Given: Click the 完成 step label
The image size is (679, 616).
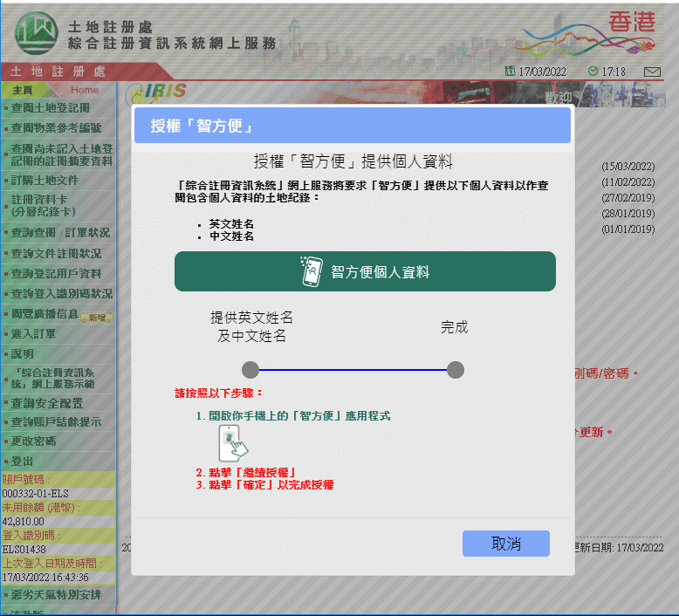Looking at the screenshot, I should click(454, 327).
